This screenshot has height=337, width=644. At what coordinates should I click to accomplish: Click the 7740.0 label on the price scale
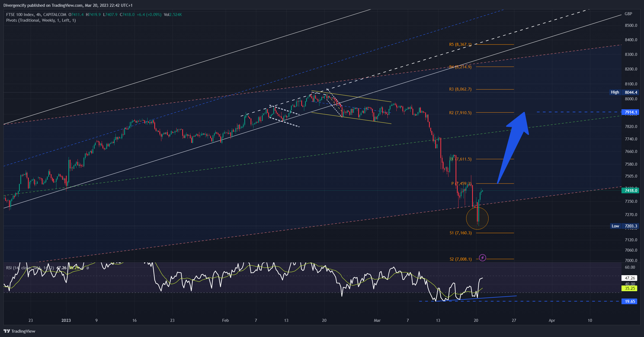[x=631, y=139]
